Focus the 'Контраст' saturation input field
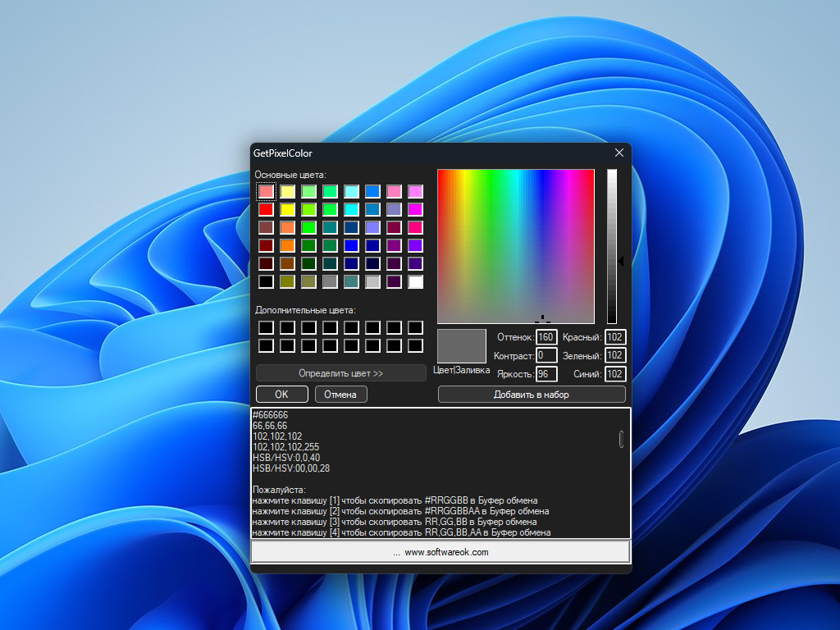The image size is (840, 630). coord(546,355)
